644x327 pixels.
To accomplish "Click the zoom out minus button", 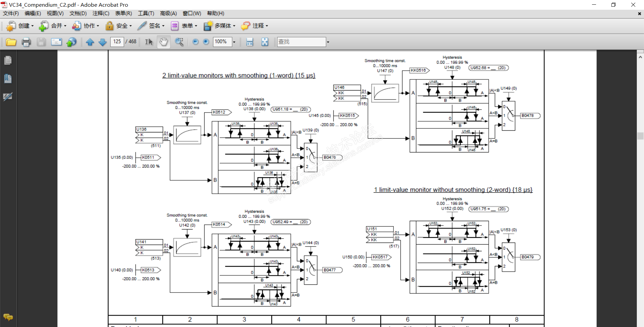I will [196, 42].
